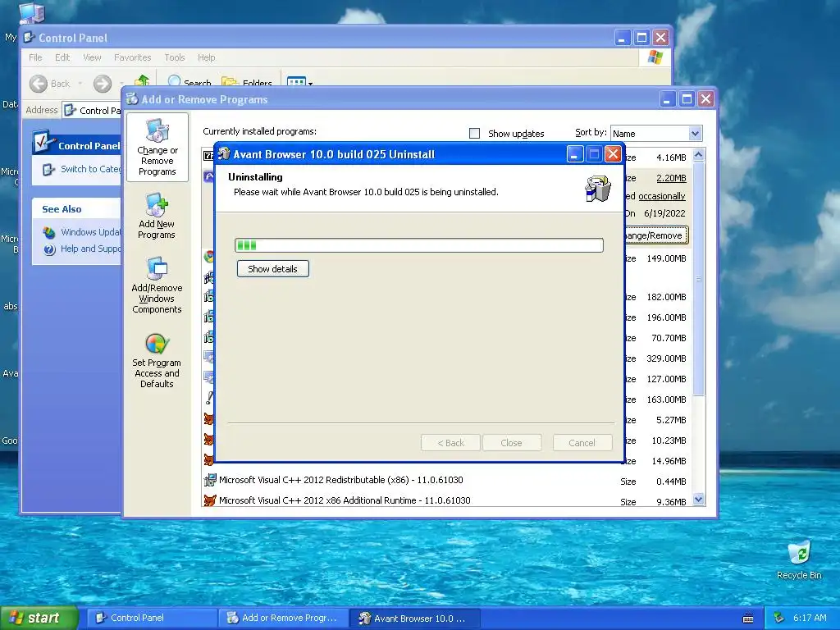Click the Up folder toolbar icon

[x=142, y=80]
